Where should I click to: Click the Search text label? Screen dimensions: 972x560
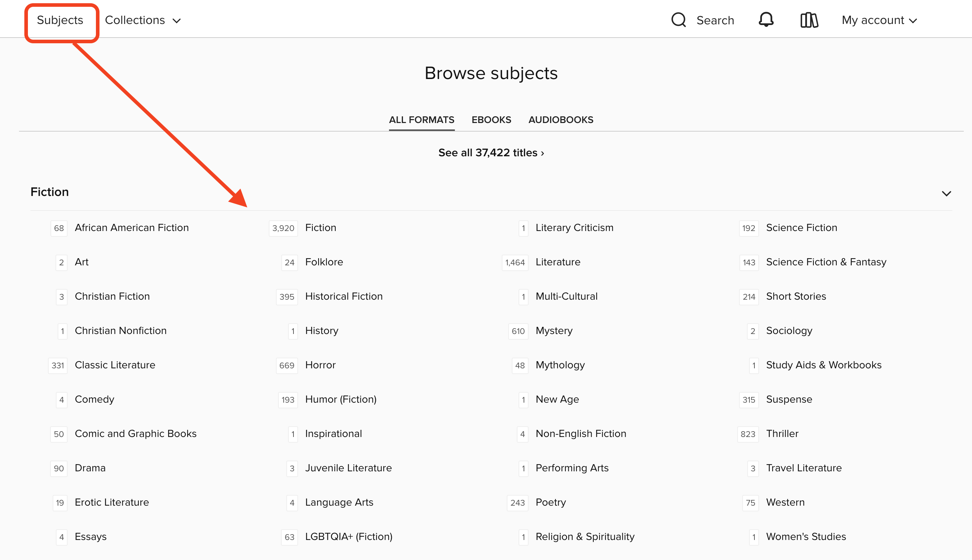click(x=715, y=20)
